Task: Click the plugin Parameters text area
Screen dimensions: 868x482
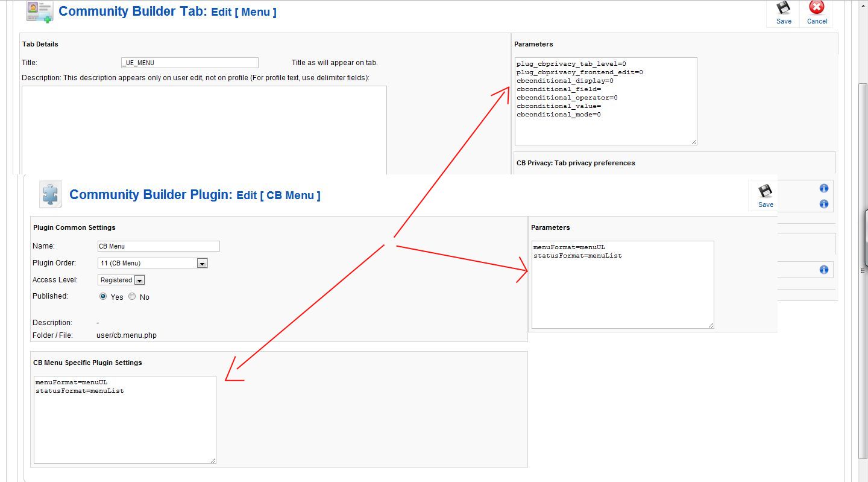Action: click(x=623, y=285)
